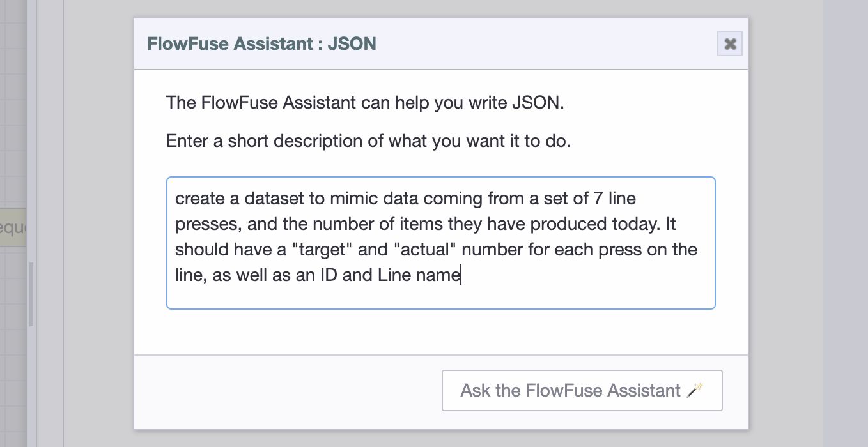This screenshot has width=868, height=447.
Task: Click the dialog footer area near the button
Action: [288, 391]
